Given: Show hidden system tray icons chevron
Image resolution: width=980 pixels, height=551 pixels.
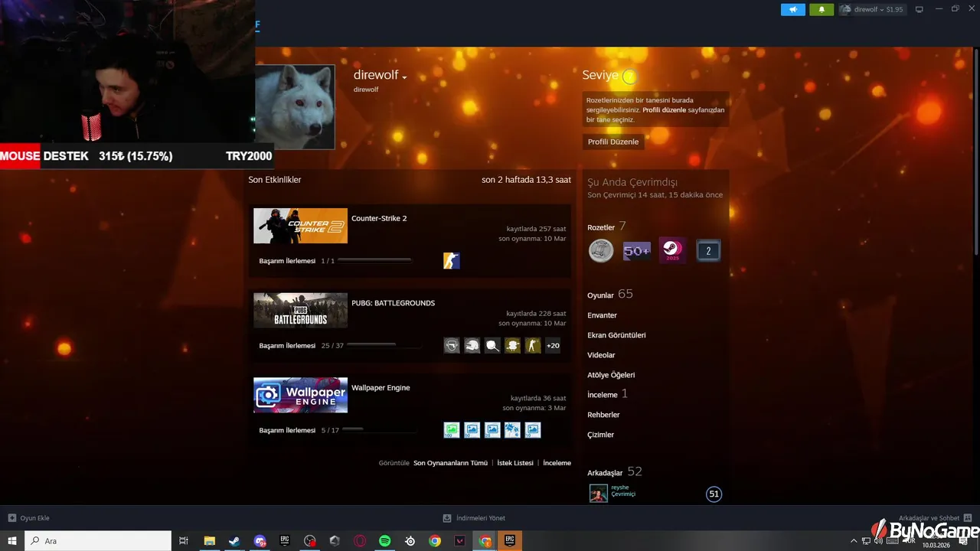Looking at the screenshot, I should tap(854, 541).
